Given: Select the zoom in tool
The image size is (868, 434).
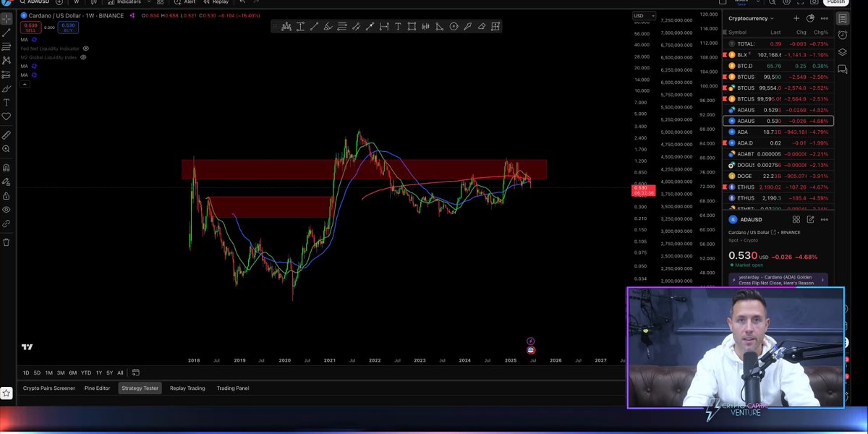Looking at the screenshot, I should (x=7, y=148).
